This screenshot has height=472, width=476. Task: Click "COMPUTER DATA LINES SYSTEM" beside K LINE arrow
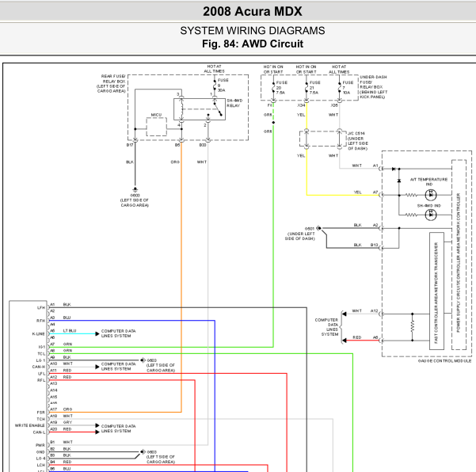point(118,333)
